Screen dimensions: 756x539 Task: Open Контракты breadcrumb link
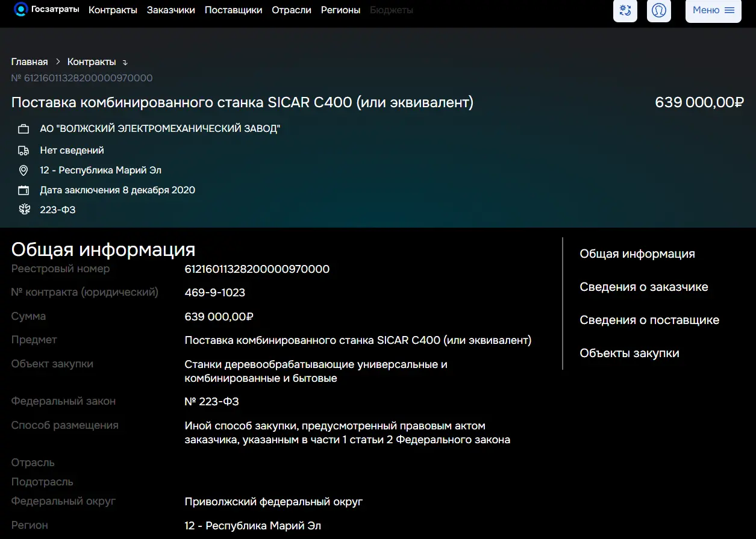92,62
